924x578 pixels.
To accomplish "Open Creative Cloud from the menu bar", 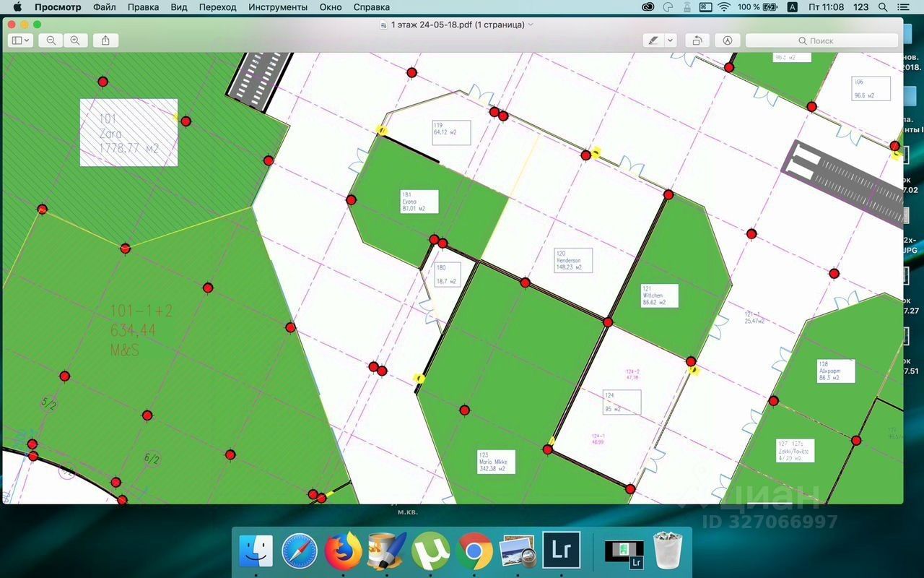I will [648, 7].
